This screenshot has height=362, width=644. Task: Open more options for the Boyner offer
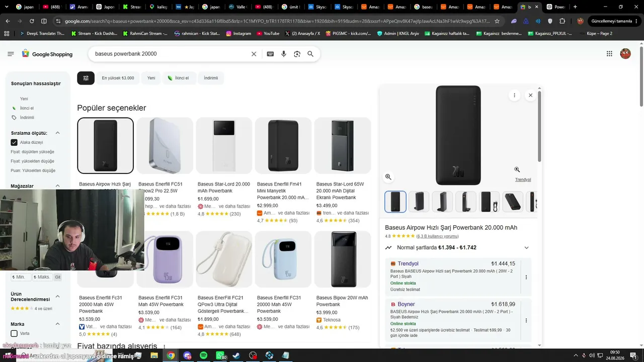pyautogui.click(x=526, y=320)
